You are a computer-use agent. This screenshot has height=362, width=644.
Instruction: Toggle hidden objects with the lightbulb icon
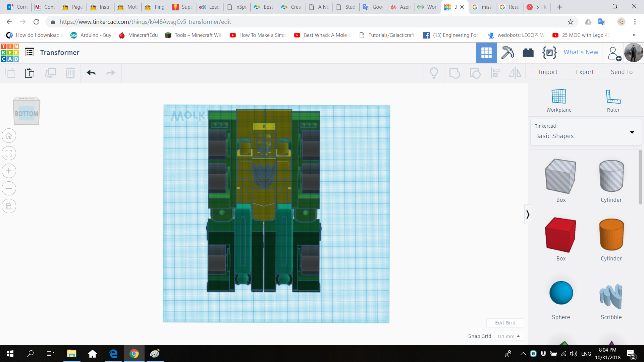point(434,73)
